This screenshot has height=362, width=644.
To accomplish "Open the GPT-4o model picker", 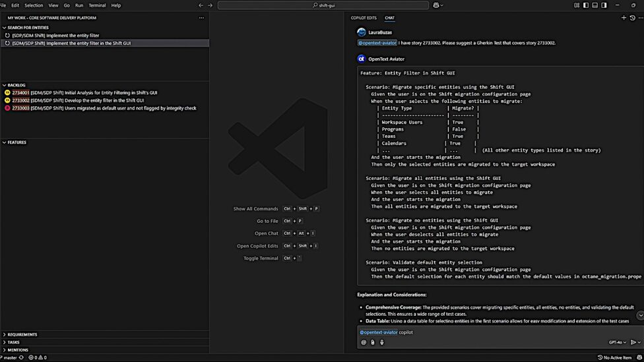I will tap(618, 342).
